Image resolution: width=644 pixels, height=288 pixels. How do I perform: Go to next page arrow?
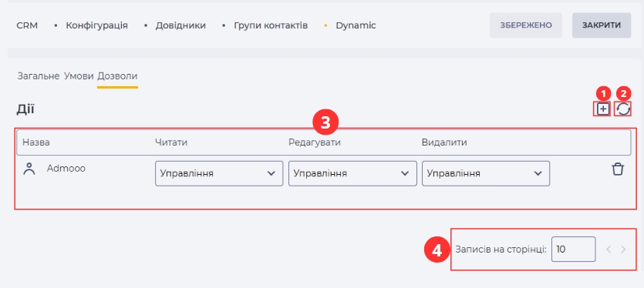[623, 249]
